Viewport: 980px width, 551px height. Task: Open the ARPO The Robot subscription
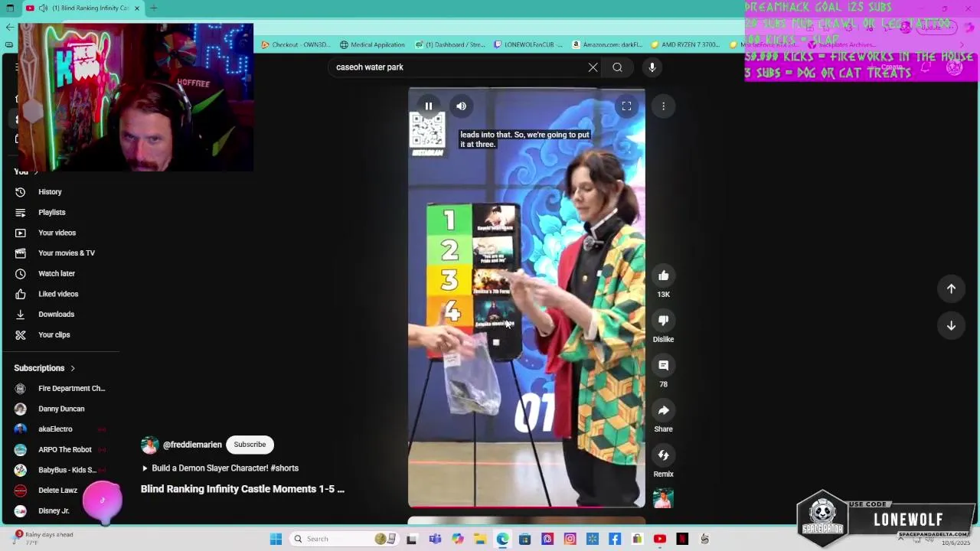pos(65,450)
